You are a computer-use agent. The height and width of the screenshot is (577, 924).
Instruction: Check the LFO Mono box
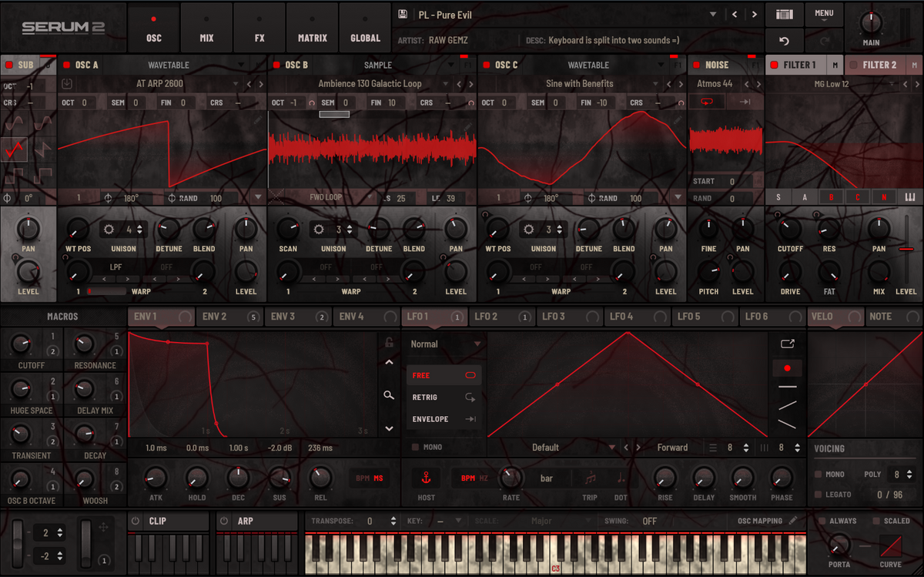[416, 447]
